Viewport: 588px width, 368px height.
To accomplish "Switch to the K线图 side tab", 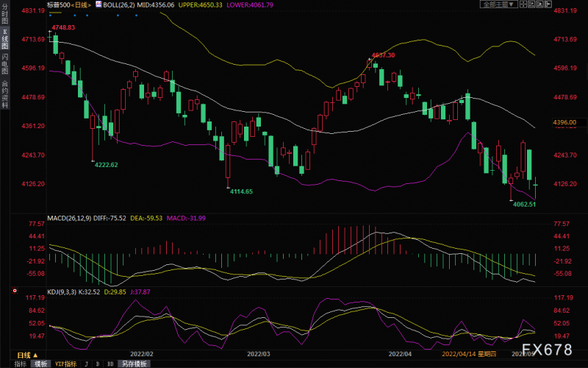I will click(x=4, y=39).
